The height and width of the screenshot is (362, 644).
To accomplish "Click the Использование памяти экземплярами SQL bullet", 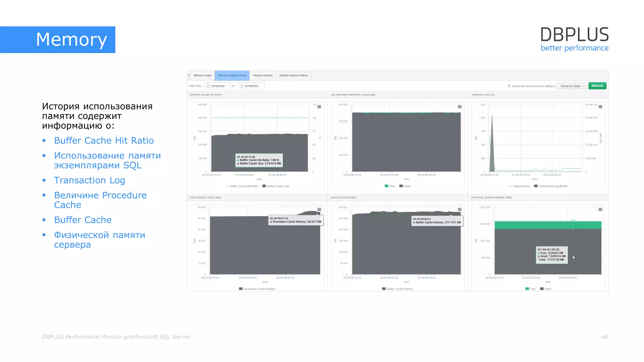I will [x=108, y=160].
